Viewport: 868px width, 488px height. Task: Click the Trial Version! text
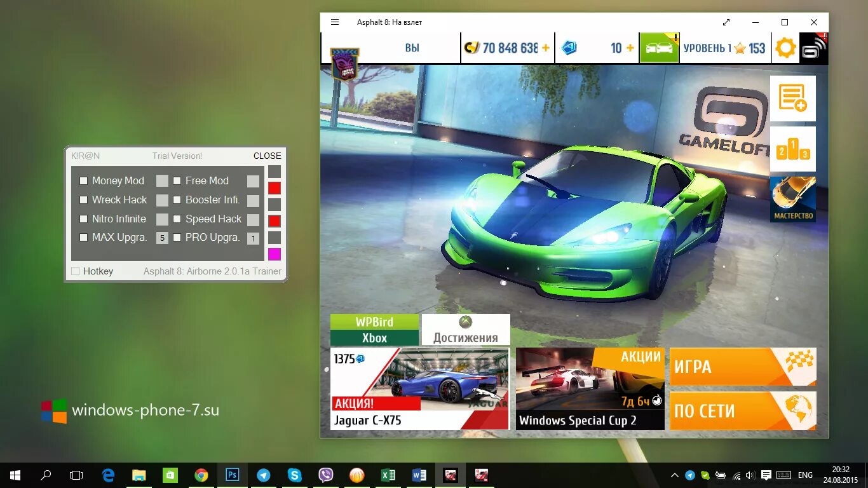[177, 156]
